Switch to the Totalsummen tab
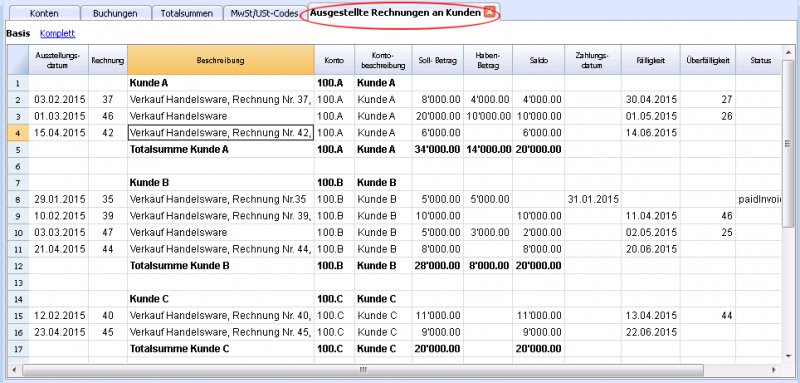800x383 pixels. 187,14
